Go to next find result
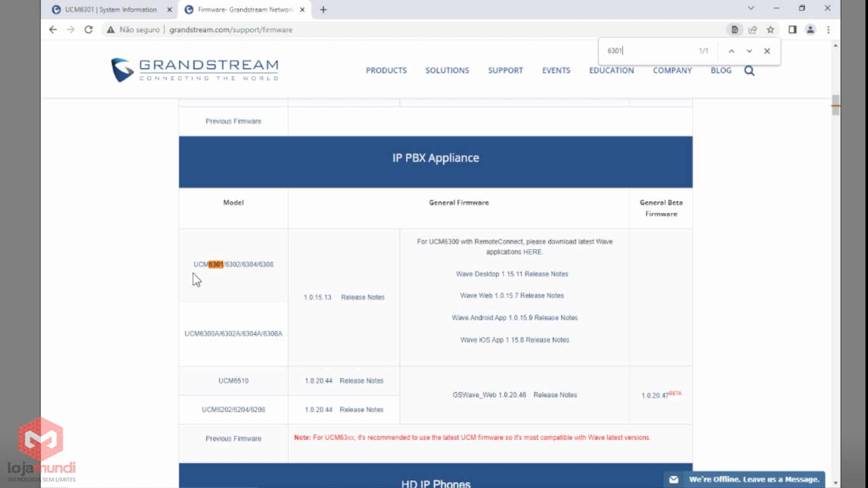This screenshot has width=868, height=488. pyautogui.click(x=749, y=51)
